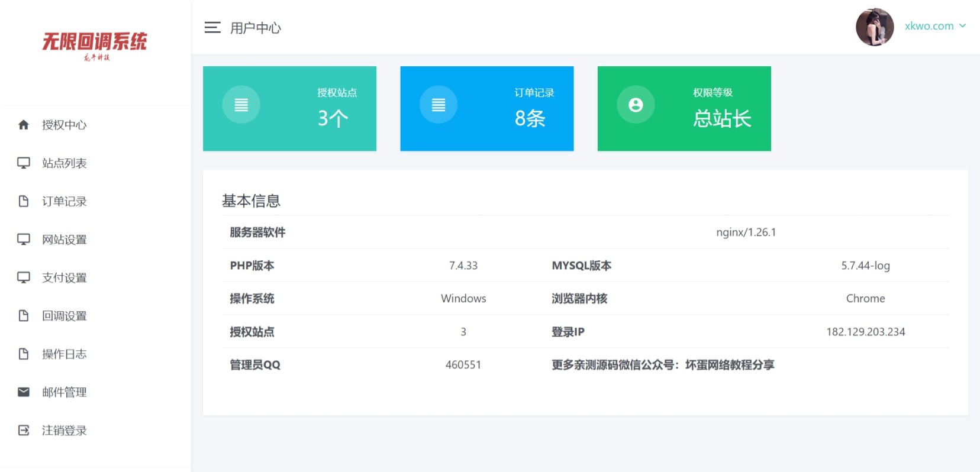
Task: Expand the xkwo.com account dropdown
Action: point(929,26)
